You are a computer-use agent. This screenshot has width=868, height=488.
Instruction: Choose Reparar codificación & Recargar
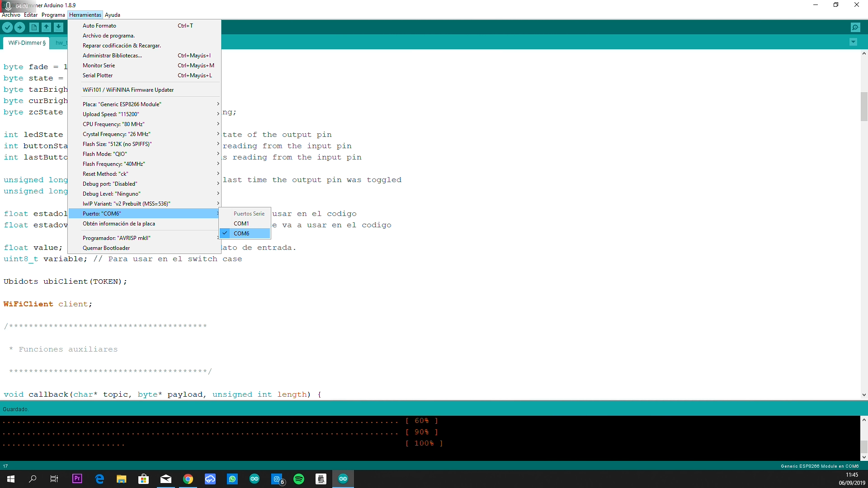(144, 46)
